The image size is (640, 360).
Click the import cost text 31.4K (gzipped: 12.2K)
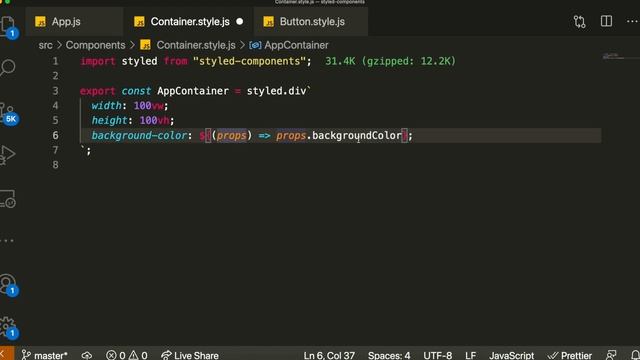click(390, 61)
